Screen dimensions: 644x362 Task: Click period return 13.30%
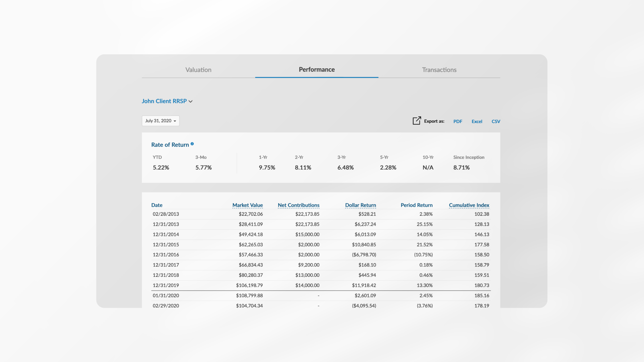(x=425, y=285)
